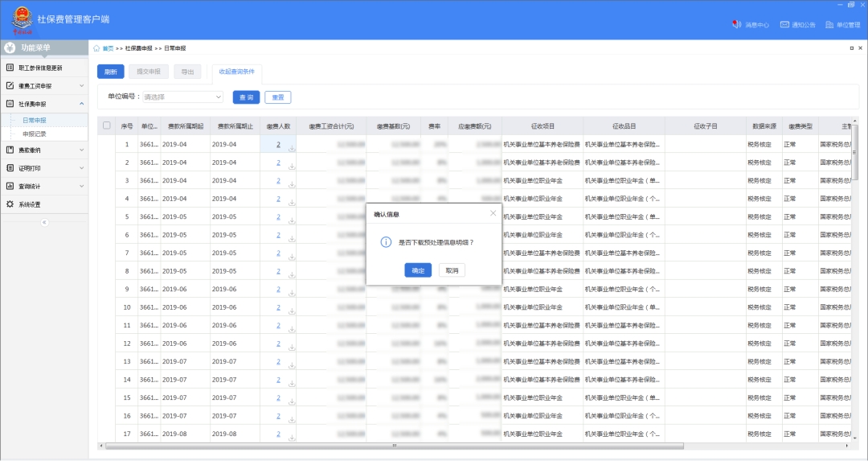
Task: Click 取消 in the confirm dialog
Action: tap(452, 270)
